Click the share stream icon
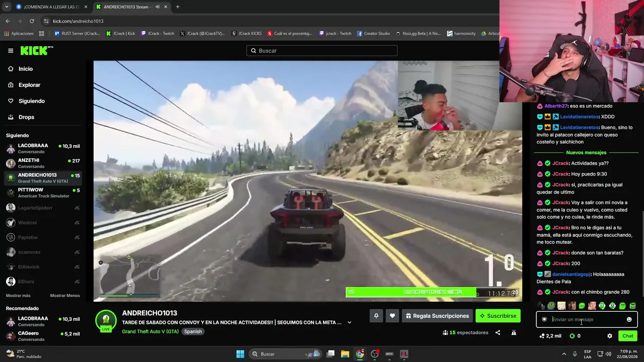This screenshot has width=644, height=362. pyautogui.click(x=498, y=332)
